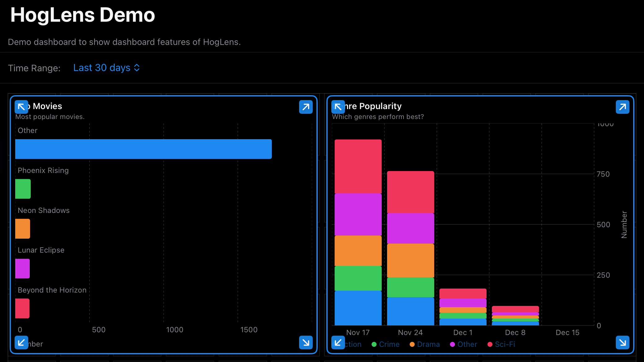644x362 pixels.
Task: Click the red Beyond the Horizon bar
Action: point(22,308)
